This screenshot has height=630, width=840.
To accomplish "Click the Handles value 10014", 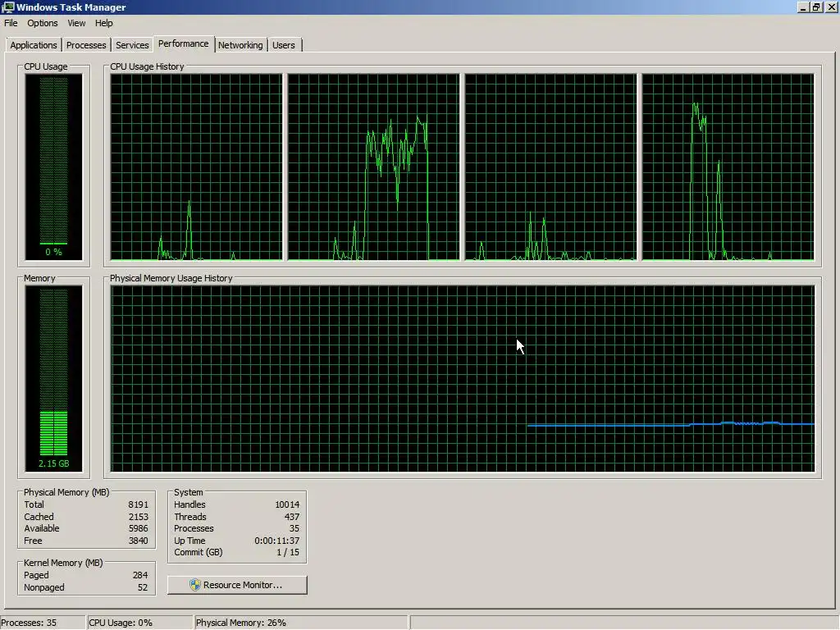I will click(x=287, y=504).
